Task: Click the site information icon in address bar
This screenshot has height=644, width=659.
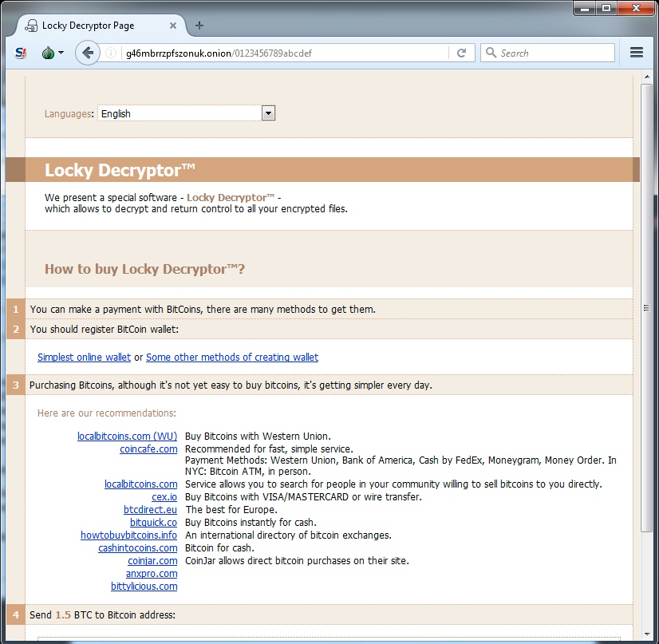Action: click(112, 53)
